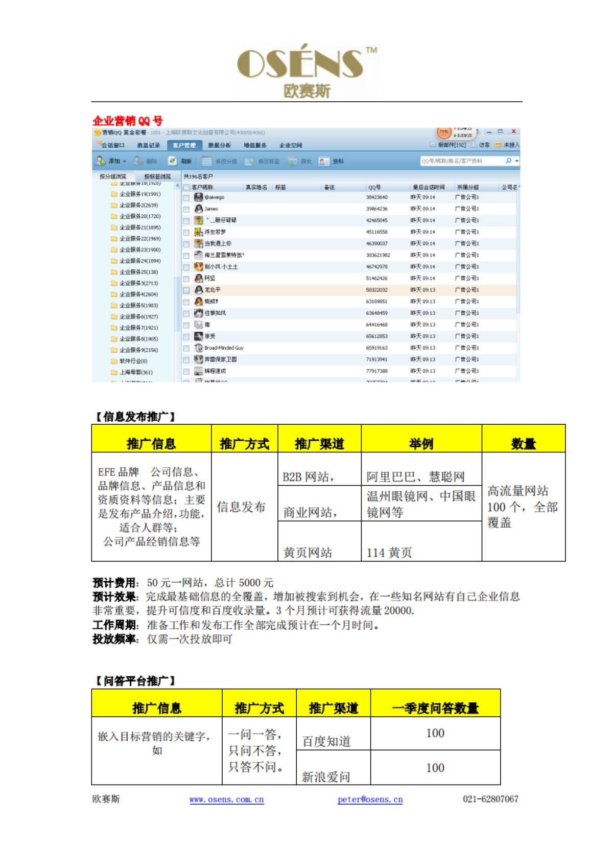
Task: Tick the checkbox for 奔雷保家卫国
Action: [186, 359]
